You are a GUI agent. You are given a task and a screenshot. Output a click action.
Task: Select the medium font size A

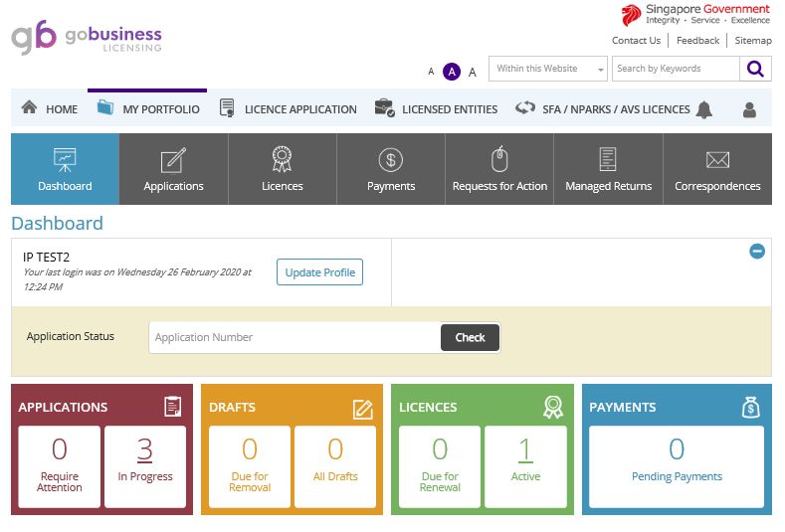coord(452,72)
